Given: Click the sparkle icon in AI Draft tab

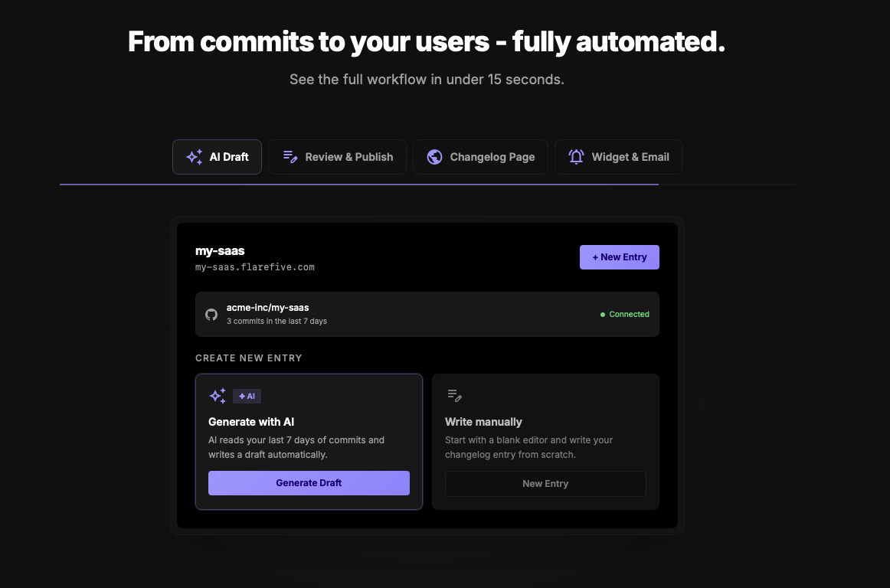Looking at the screenshot, I should [x=194, y=157].
